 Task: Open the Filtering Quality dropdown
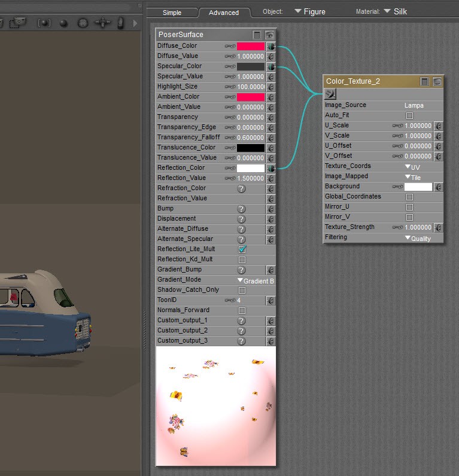coord(418,239)
